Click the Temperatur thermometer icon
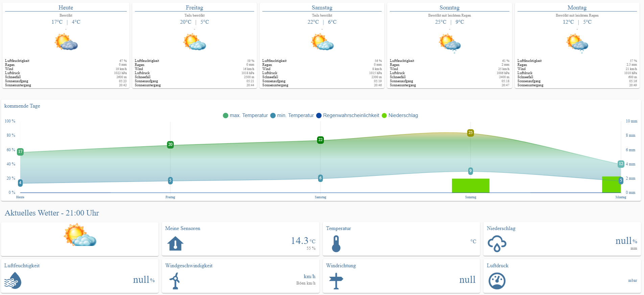Viewport: 644px width, 295px height. pyautogui.click(x=336, y=244)
